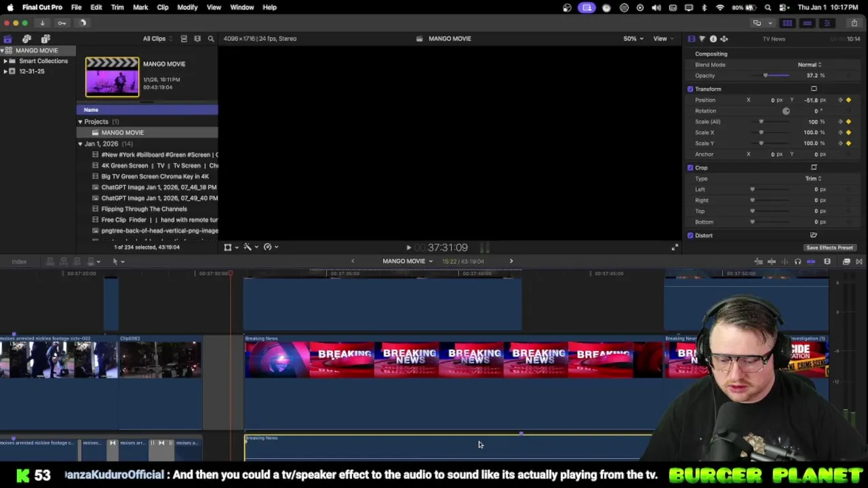Enable the Transform section checkbox
This screenshot has height=488, width=868.
[690, 89]
